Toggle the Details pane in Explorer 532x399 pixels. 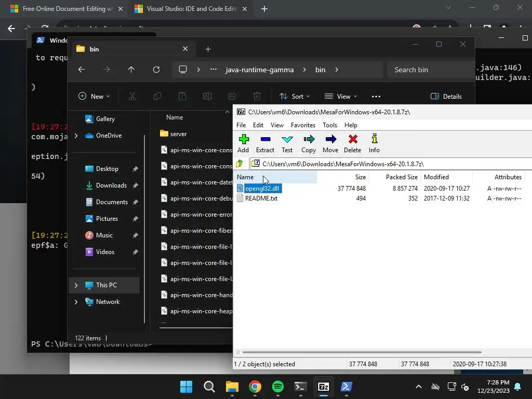(446, 96)
